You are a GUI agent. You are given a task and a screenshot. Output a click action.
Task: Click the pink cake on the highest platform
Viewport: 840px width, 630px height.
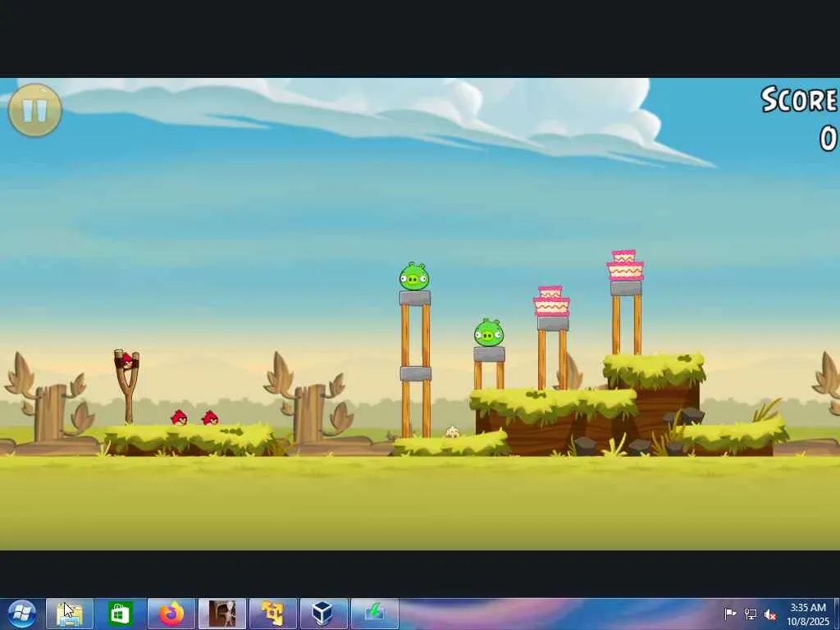point(625,266)
